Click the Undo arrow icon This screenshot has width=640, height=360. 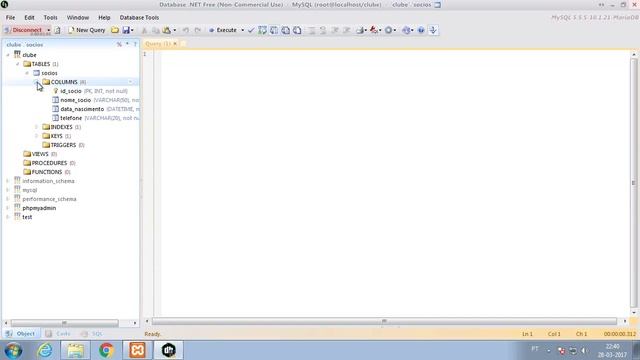click(x=186, y=30)
